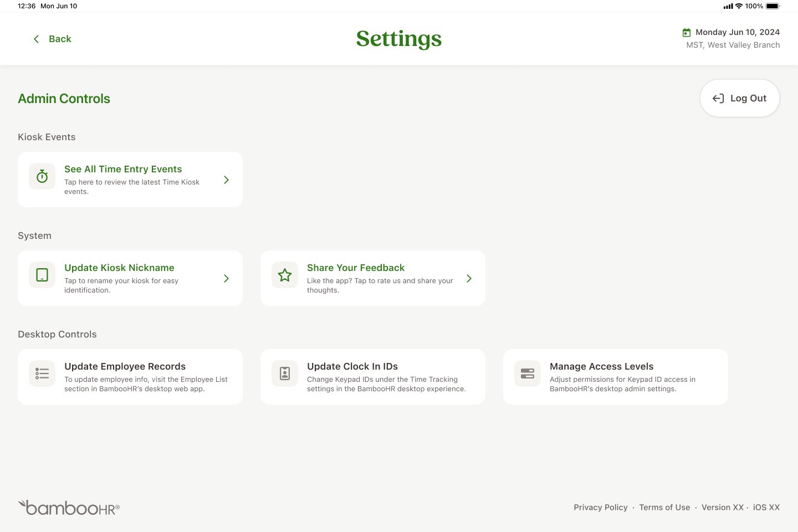Tap the calendar icon beside the date
This screenshot has width=798, height=532.
(687, 33)
